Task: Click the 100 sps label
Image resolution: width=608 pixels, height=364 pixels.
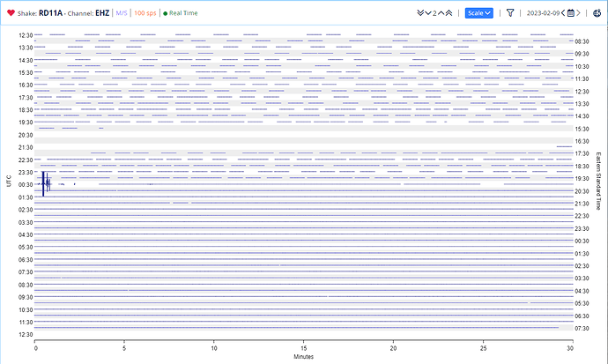Action: (x=145, y=13)
